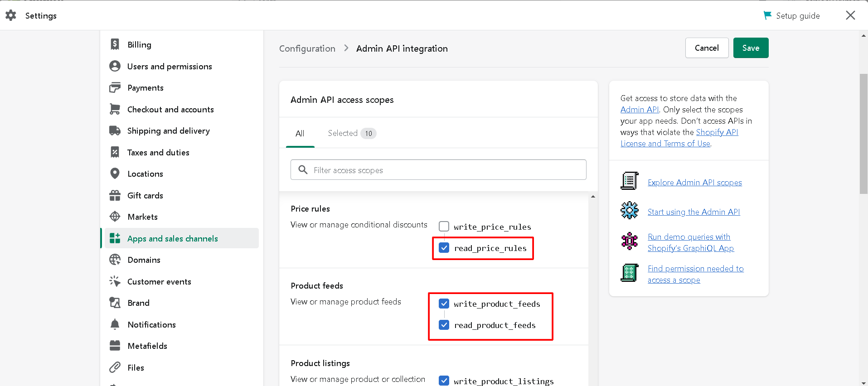868x386 pixels.
Task: Switch to the Selected 10 tab
Action: 352,133
